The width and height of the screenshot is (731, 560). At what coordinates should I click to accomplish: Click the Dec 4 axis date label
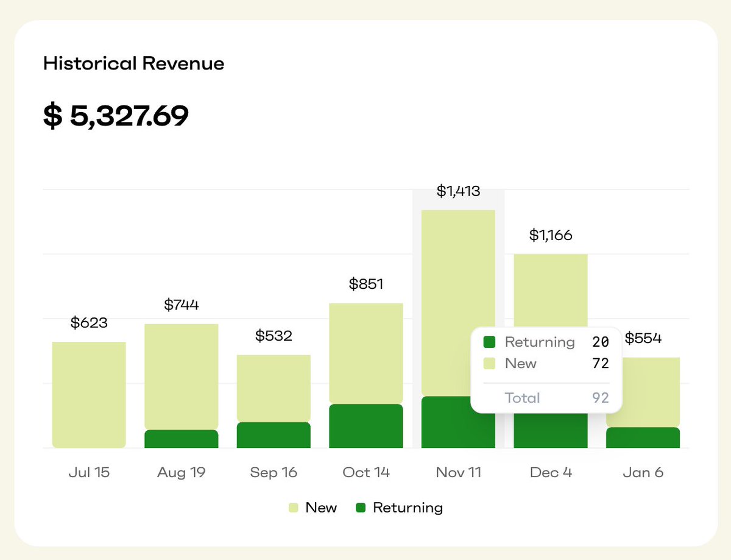[550, 472]
